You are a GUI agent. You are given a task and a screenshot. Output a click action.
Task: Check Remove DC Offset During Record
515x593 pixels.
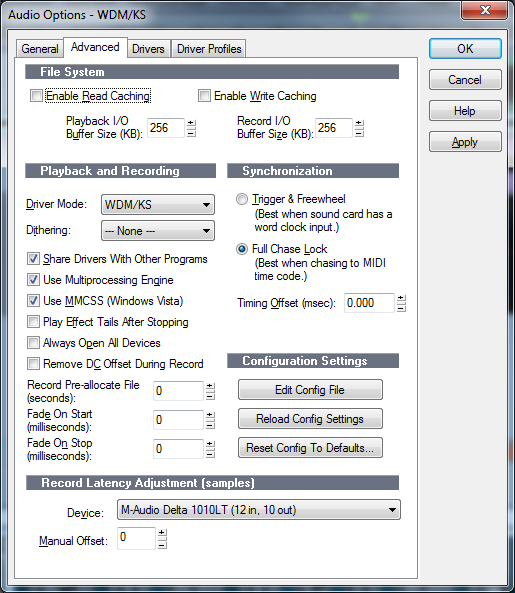pyautogui.click(x=33, y=364)
